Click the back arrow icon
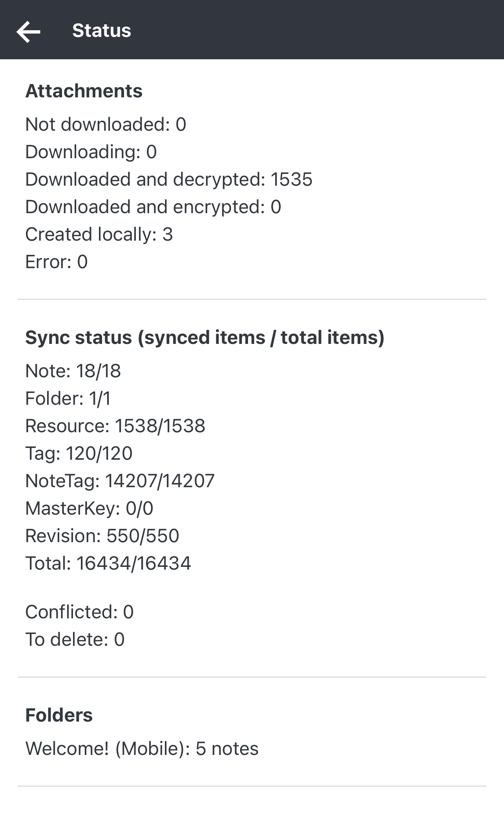 pos(28,31)
